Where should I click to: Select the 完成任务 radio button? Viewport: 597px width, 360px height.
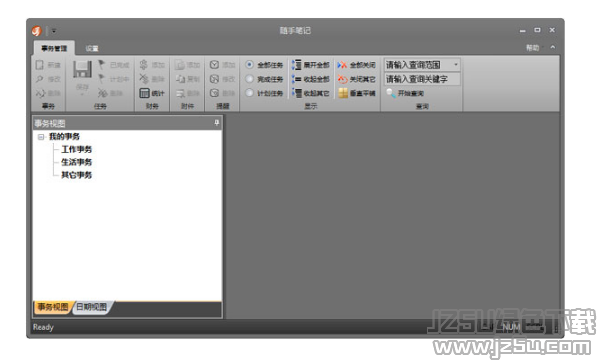[x=249, y=79]
